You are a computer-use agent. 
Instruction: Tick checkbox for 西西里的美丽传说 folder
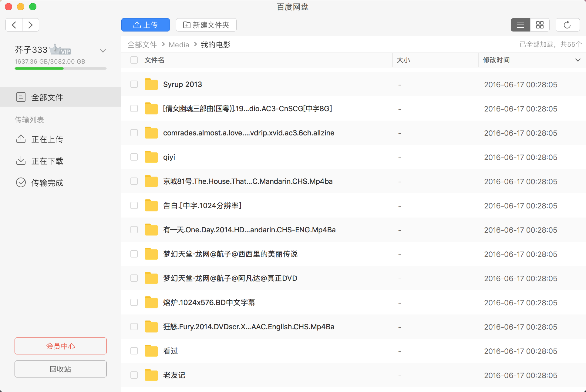point(134,254)
